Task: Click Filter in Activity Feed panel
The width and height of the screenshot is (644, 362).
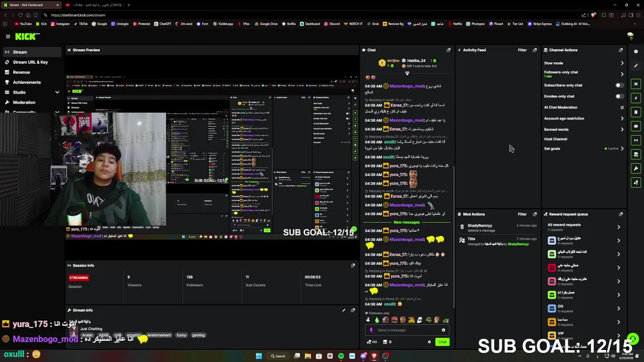Action: 522,50
